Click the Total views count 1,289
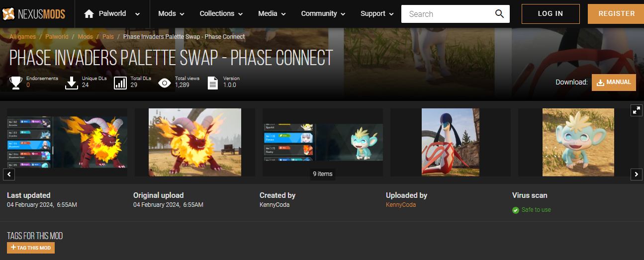Screen dimensions: 644x260 (x=182, y=85)
